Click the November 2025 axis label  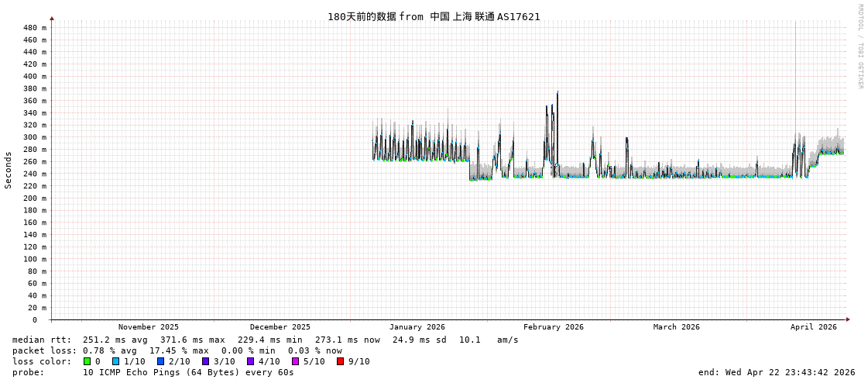149,327
